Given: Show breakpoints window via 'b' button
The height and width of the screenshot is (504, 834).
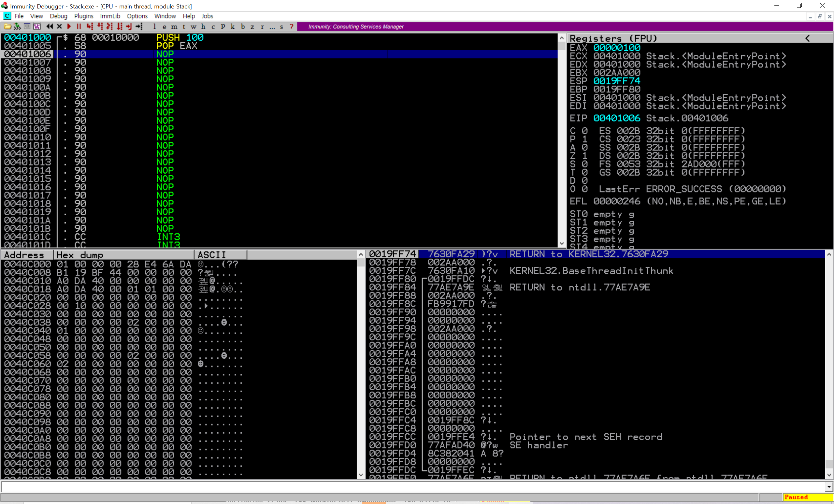Looking at the screenshot, I should pos(243,26).
